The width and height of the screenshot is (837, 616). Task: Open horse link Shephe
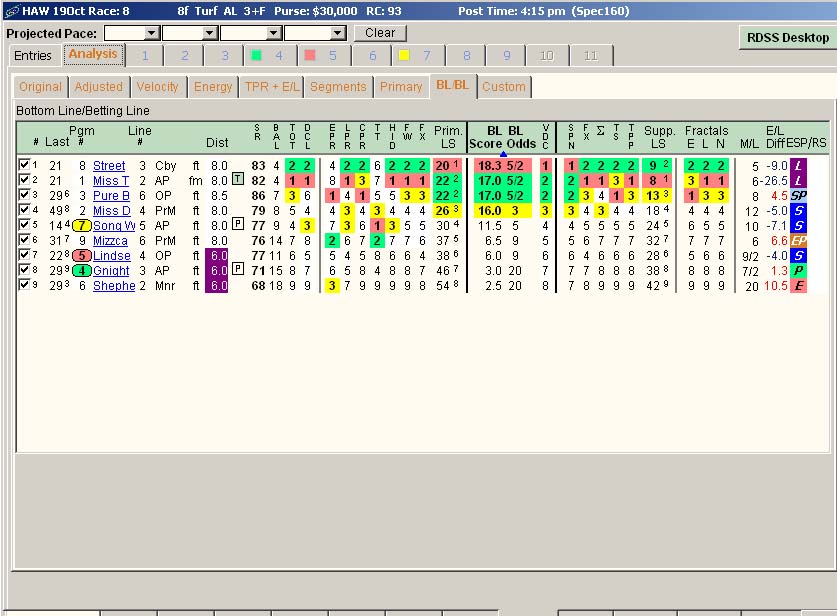point(114,286)
